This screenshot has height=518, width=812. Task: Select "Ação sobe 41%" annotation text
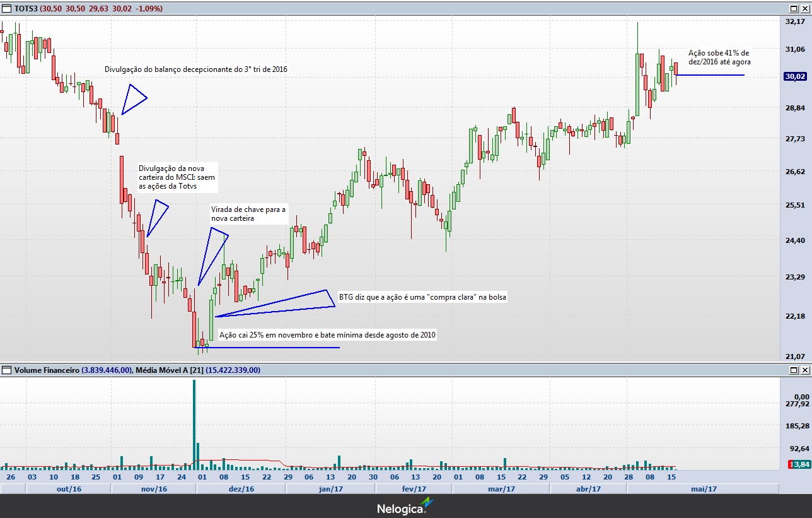click(719, 57)
